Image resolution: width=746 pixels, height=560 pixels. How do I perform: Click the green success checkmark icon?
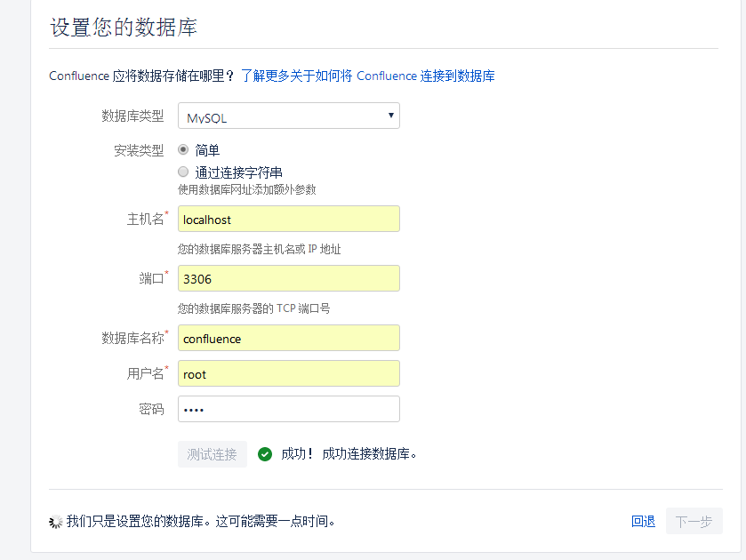coord(264,454)
